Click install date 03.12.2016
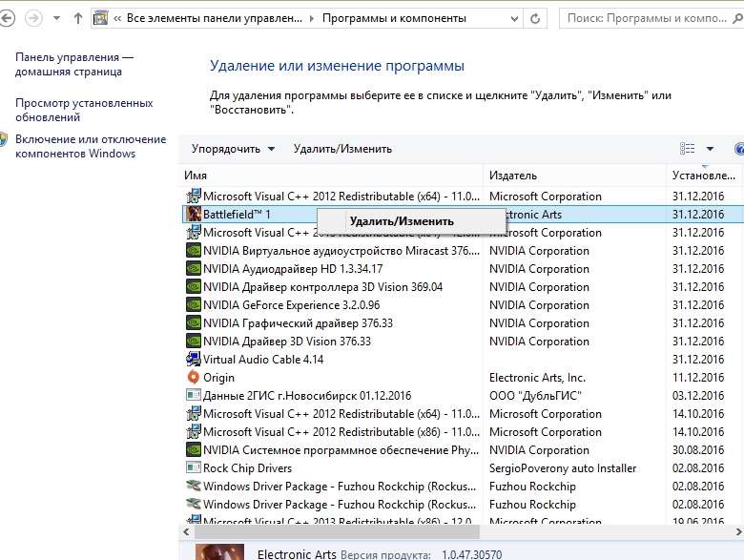The height and width of the screenshot is (560, 744). (x=698, y=396)
